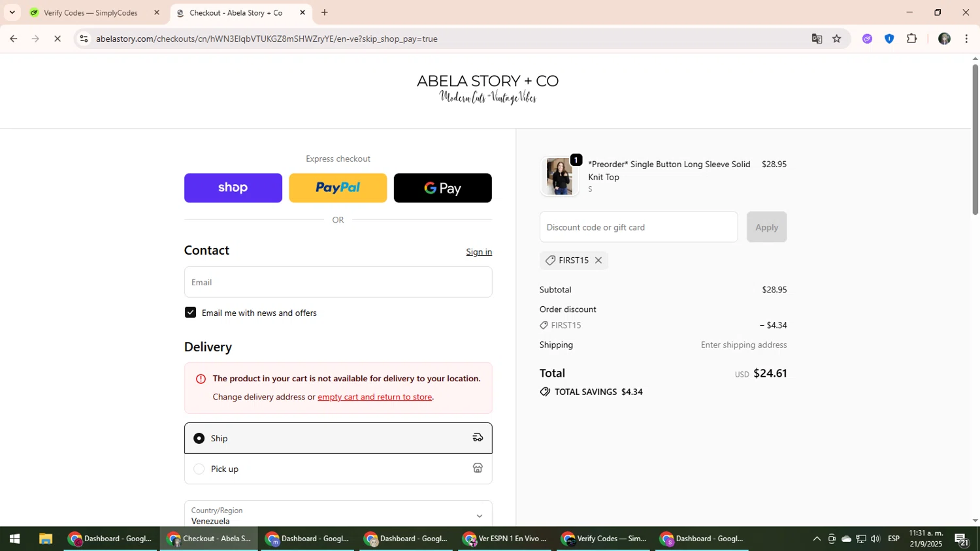Click the Apply discount button
980x551 pixels.
pos(766,227)
